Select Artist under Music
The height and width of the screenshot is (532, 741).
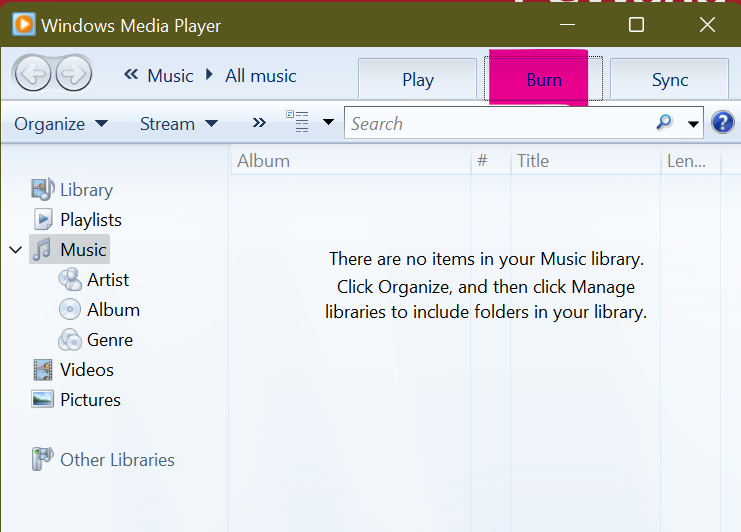108,280
